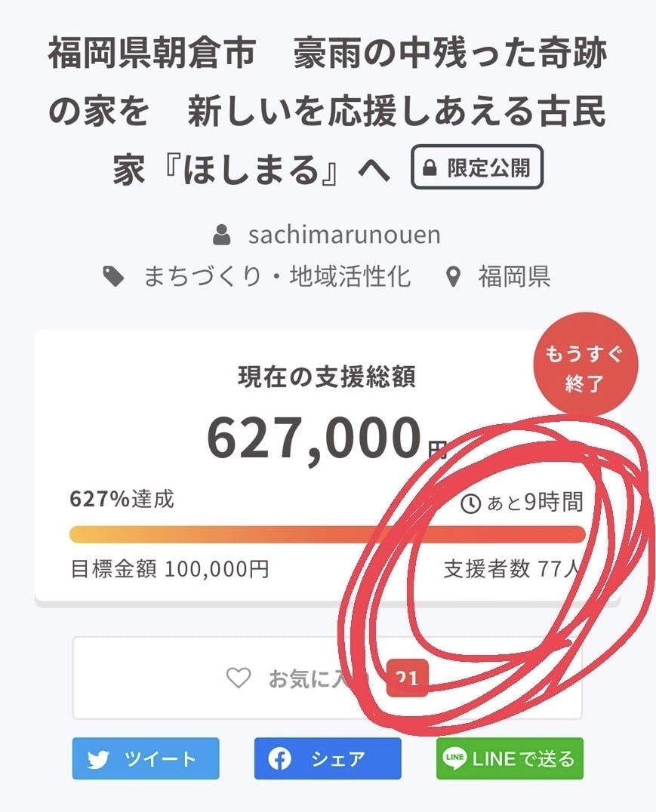Click the 目標金額 100,000円 label
Screen dimensions: 656x812
[x=170, y=568]
